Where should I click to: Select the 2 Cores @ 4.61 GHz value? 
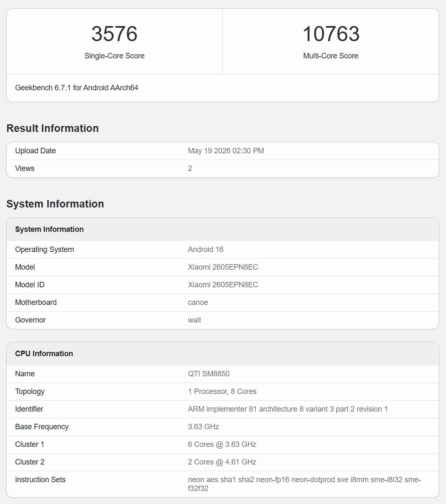(222, 462)
